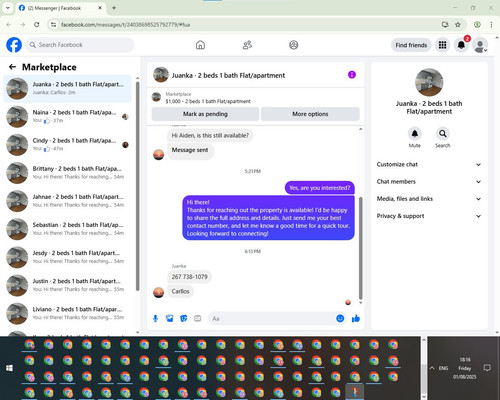Open the apps grid menu icon
This screenshot has height=400, width=500.
[442, 45]
